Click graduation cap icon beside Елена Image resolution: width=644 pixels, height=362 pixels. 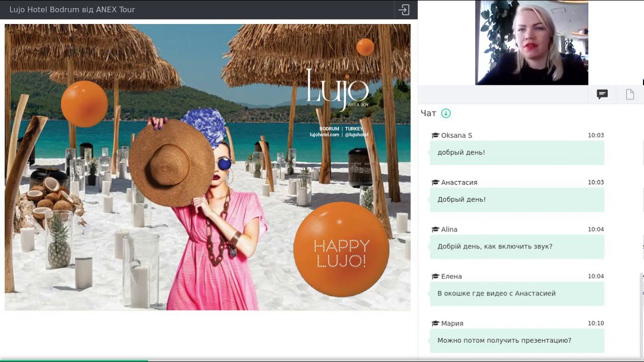(435, 277)
